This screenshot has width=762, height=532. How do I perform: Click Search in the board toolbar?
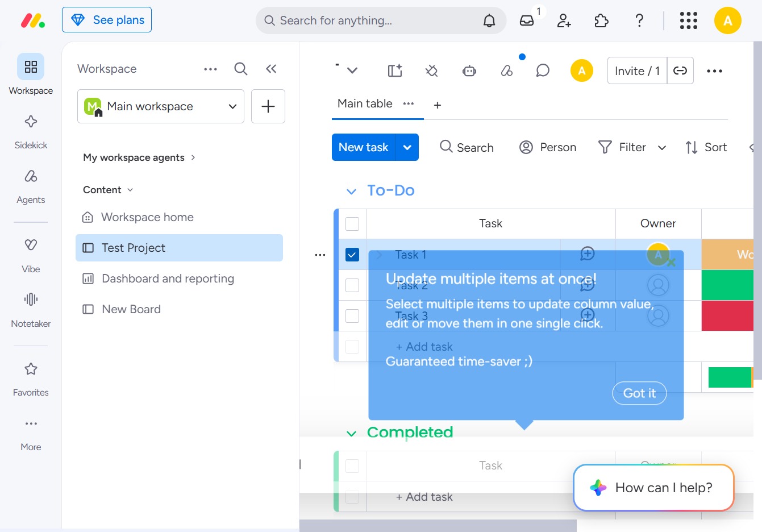(x=467, y=147)
